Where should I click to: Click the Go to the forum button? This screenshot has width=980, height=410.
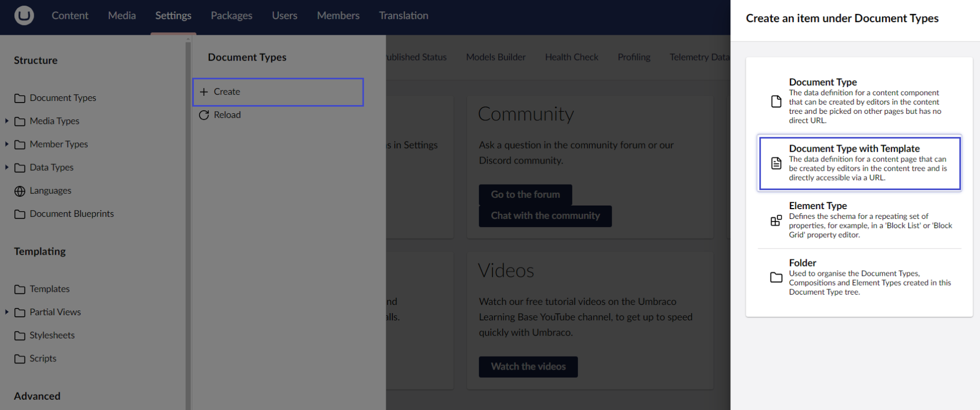[x=525, y=195]
